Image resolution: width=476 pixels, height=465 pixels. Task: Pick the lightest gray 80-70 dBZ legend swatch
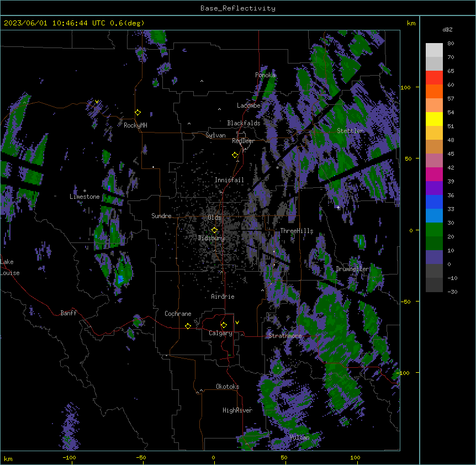click(434, 50)
